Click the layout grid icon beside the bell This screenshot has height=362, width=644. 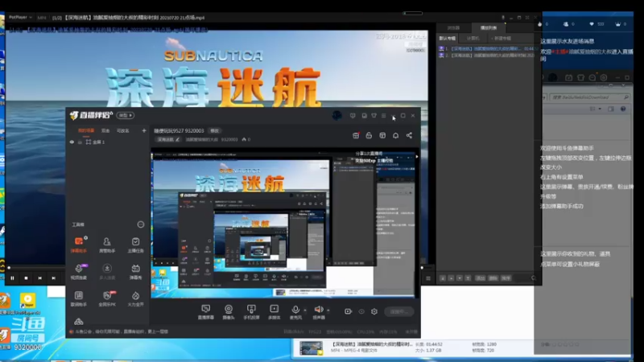point(382,135)
